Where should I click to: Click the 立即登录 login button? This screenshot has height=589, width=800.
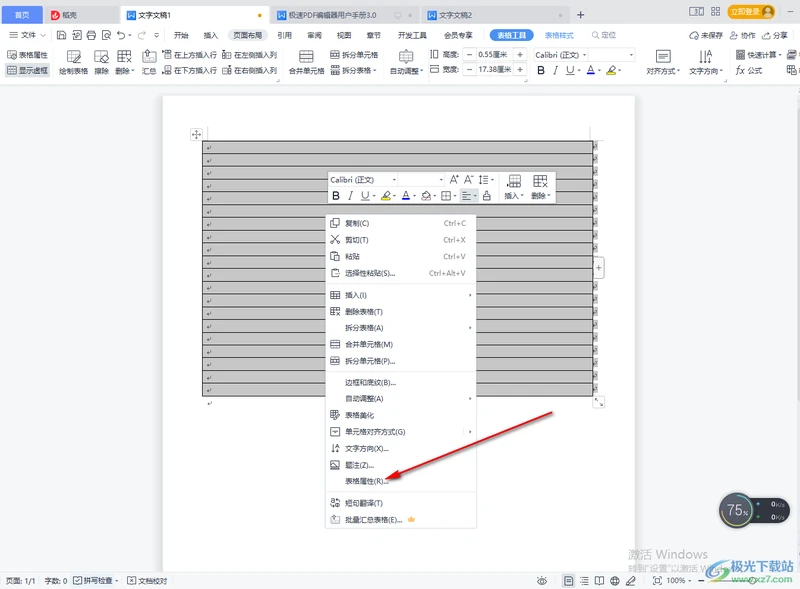click(751, 12)
